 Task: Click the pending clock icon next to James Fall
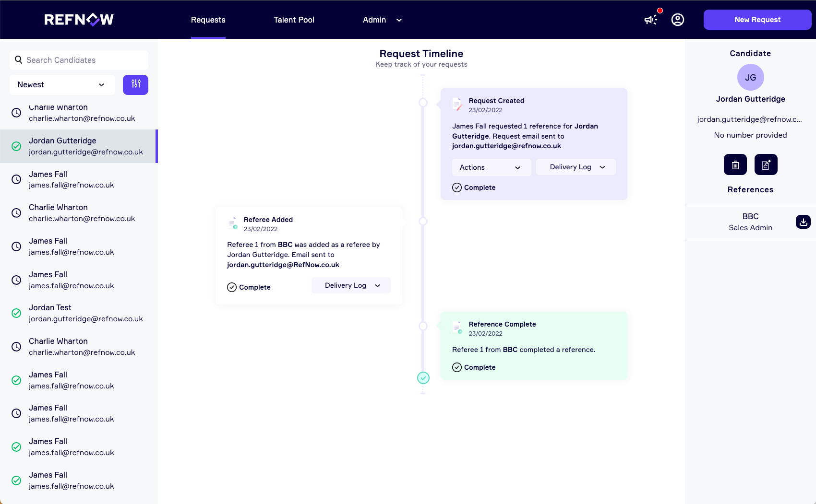tap(17, 179)
